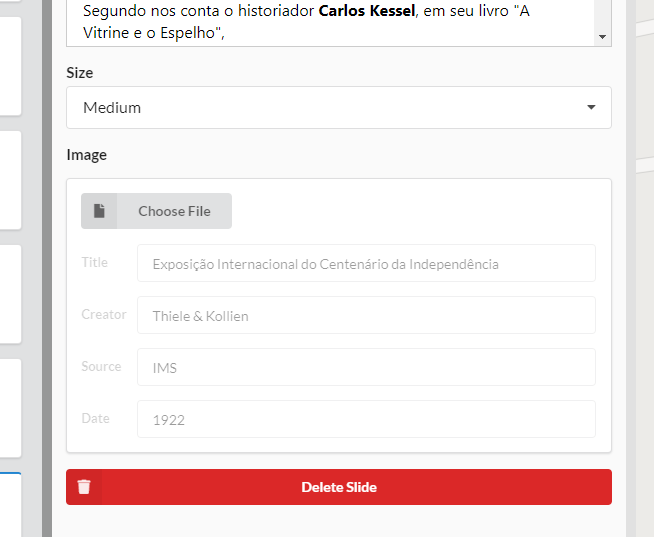This screenshot has width=654, height=537.
Task: Click the file icon beside Choose File
Action: coord(99,211)
